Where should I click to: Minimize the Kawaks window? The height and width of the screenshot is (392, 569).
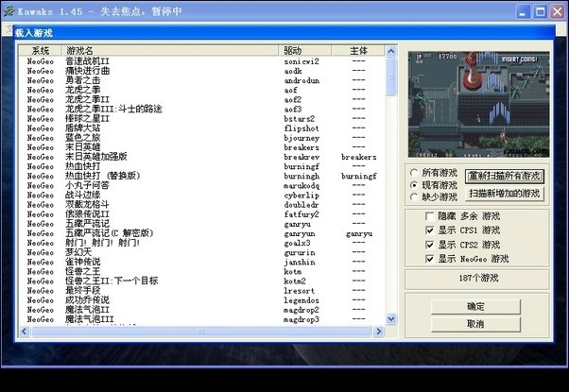[x=523, y=12]
